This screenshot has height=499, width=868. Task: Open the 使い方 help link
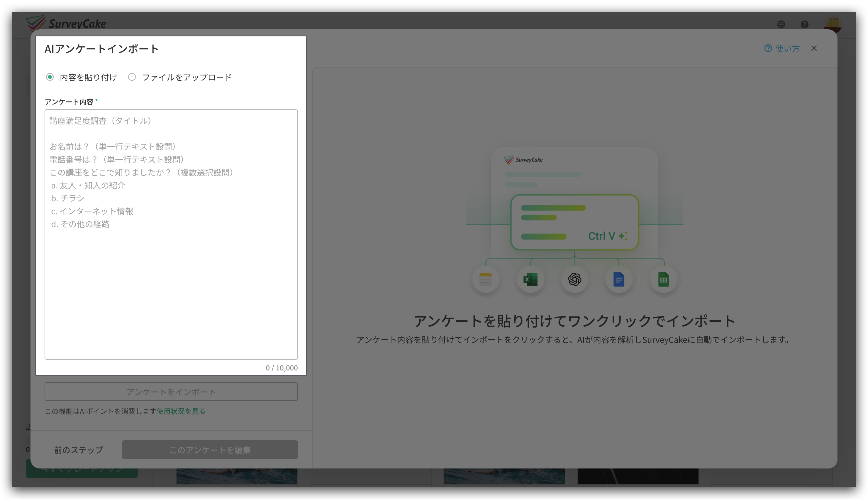(782, 48)
